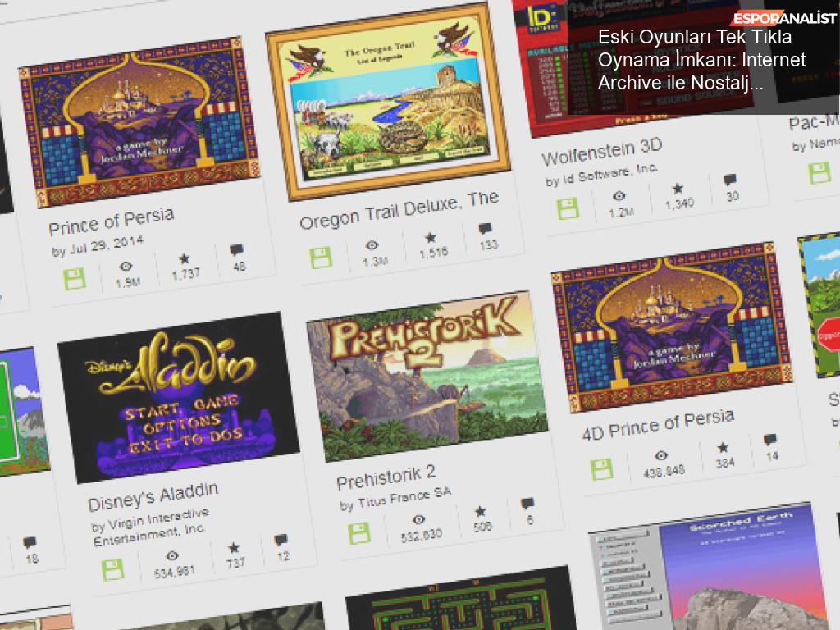Screen dimensions: 840x630
Task: Click the favorites star under Disney's Aladdin
Action: [234, 547]
